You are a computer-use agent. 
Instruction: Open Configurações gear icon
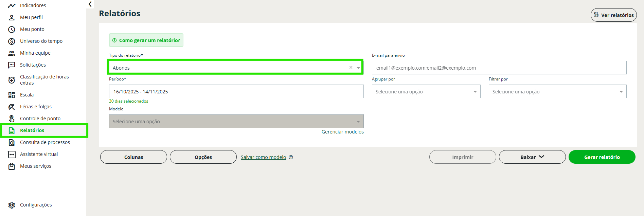point(12,205)
